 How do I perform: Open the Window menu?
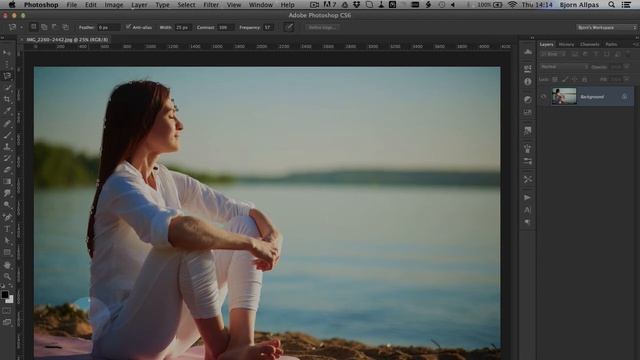click(x=261, y=5)
